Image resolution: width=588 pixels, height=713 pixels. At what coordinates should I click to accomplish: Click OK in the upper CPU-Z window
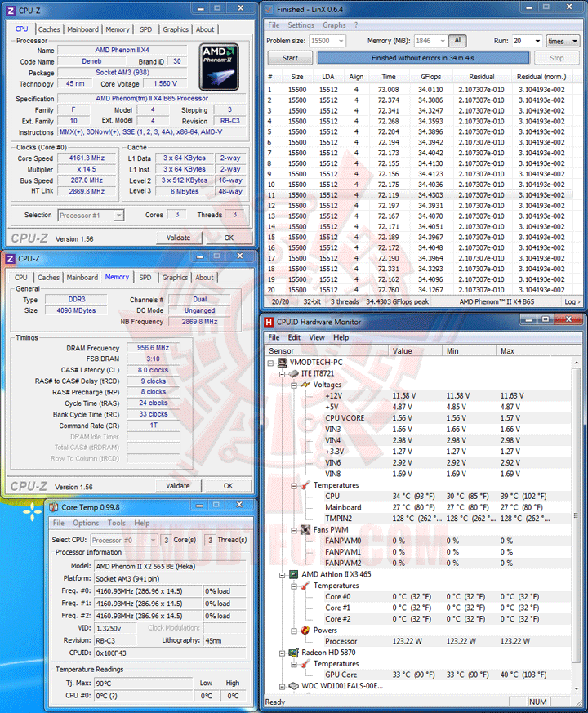coord(229,238)
